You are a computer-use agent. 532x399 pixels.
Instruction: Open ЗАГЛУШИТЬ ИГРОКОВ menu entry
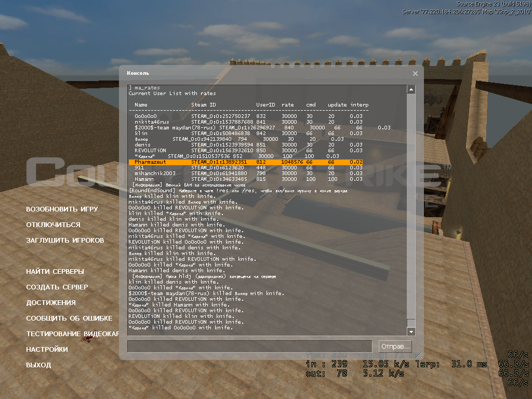(x=65, y=240)
